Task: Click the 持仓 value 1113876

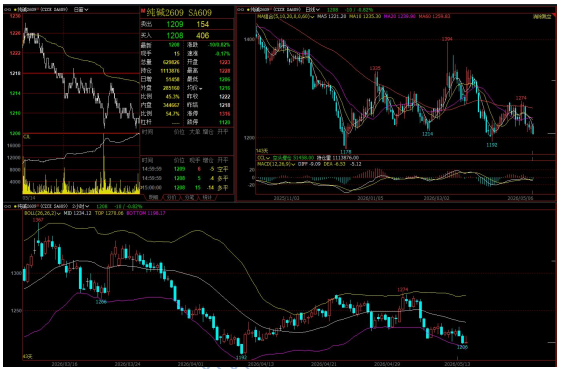Action: (170, 71)
